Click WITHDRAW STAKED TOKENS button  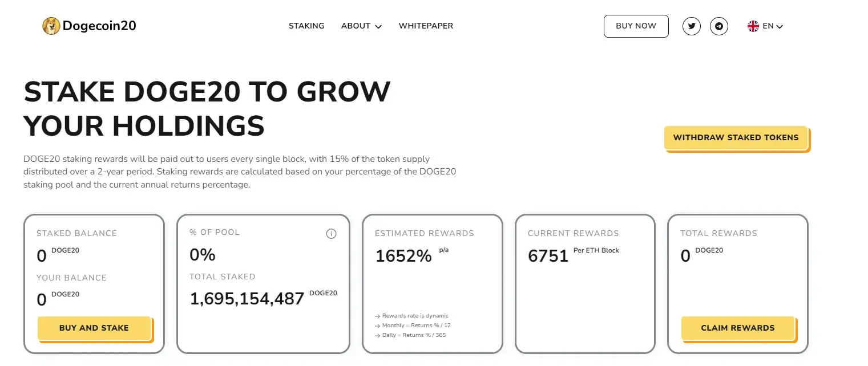pyautogui.click(x=736, y=138)
